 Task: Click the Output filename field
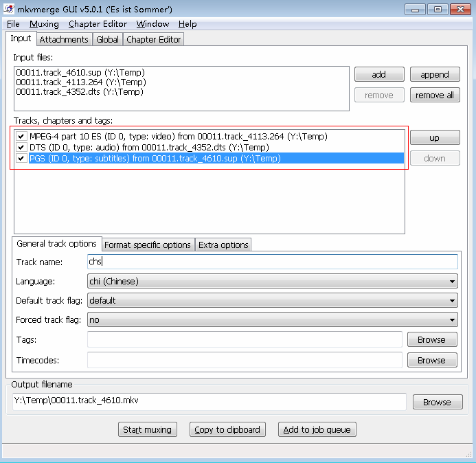pyautogui.click(x=209, y=401)
